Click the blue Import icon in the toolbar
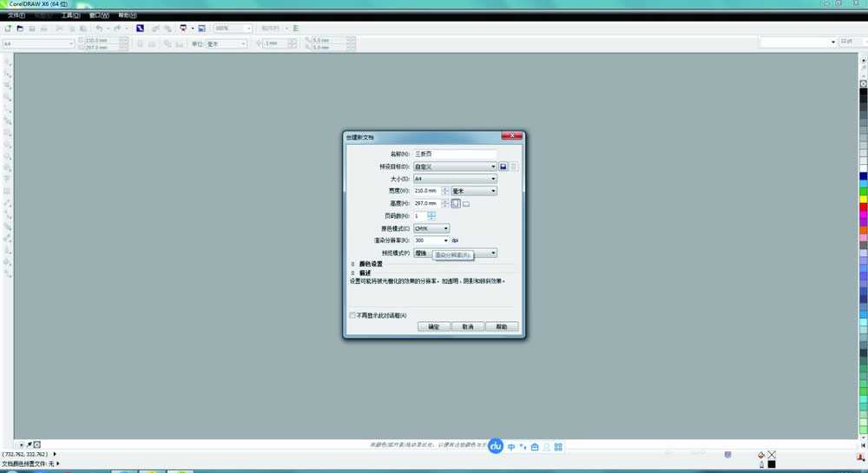The width and height of the screenshot is (868, 473). (140, 29)
